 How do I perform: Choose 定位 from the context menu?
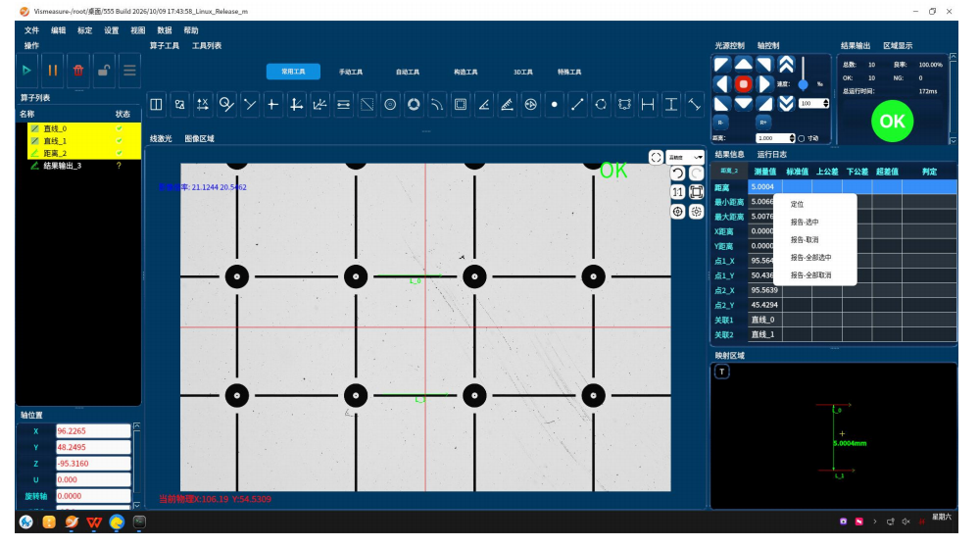(x=797, y=205)
